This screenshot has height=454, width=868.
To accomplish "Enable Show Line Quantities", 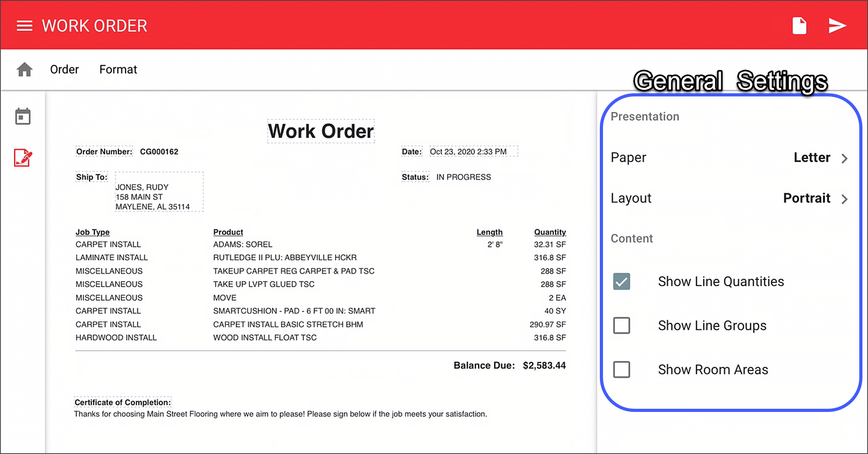I will [622, 281].
